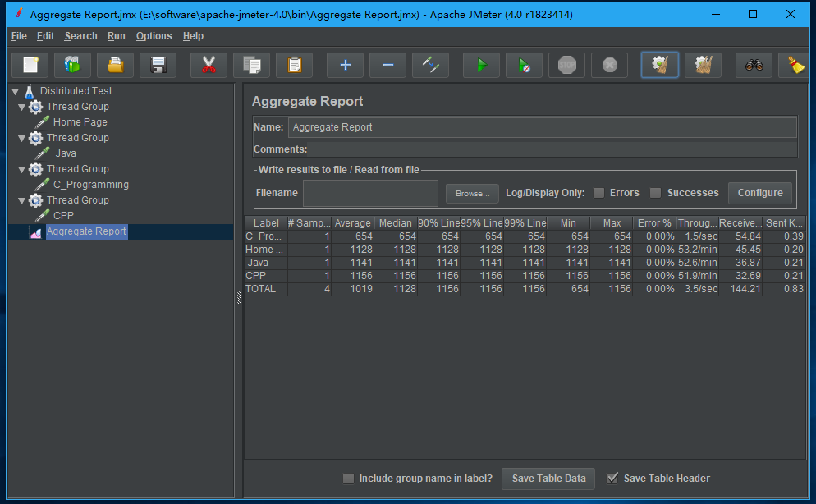This screenshot has width=816, height=504.
Task: Tick Include group name in label checkbox
Action: 348,479
